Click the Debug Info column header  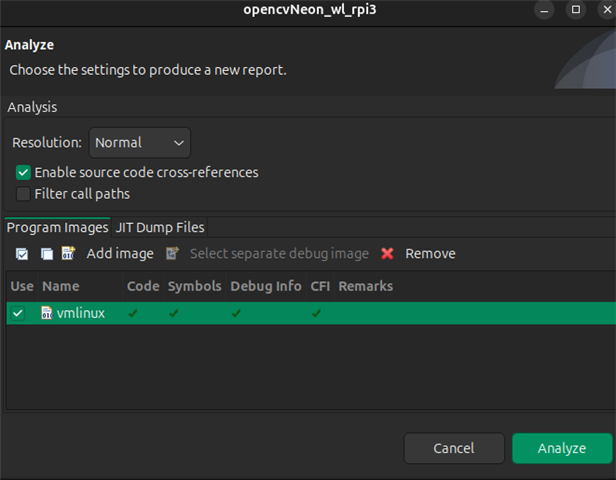[x=265, y=286]
